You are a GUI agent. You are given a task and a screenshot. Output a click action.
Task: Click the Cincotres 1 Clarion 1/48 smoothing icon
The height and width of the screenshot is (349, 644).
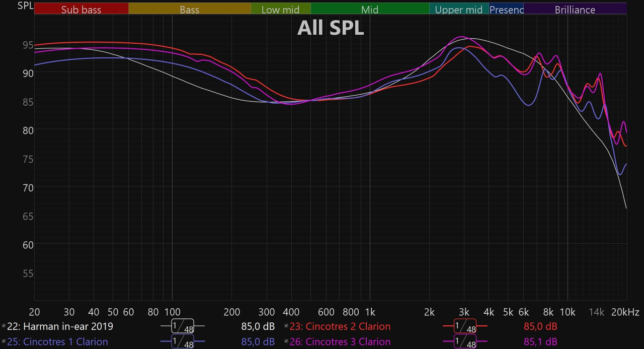pos(183,342)
